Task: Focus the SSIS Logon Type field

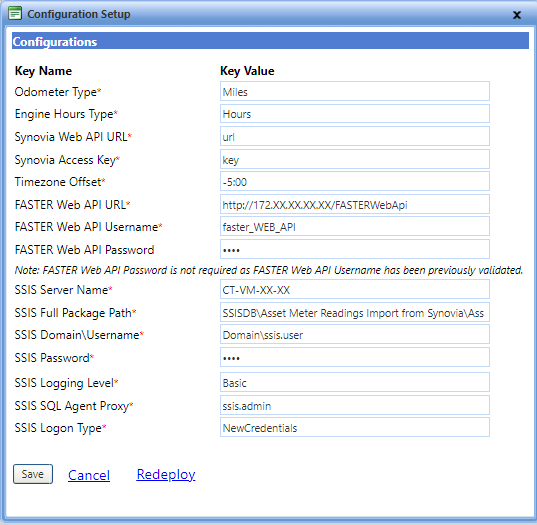Action: 355,427
